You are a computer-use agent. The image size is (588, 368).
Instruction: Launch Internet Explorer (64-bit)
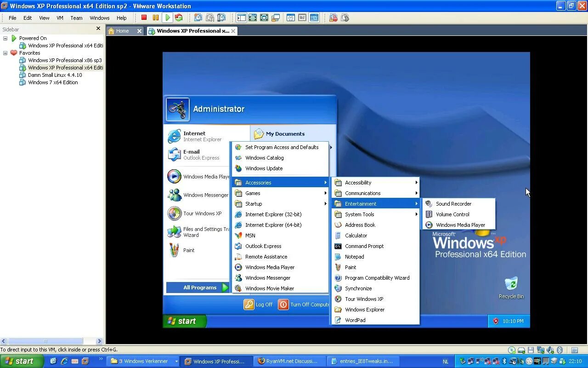coord(280,225)
